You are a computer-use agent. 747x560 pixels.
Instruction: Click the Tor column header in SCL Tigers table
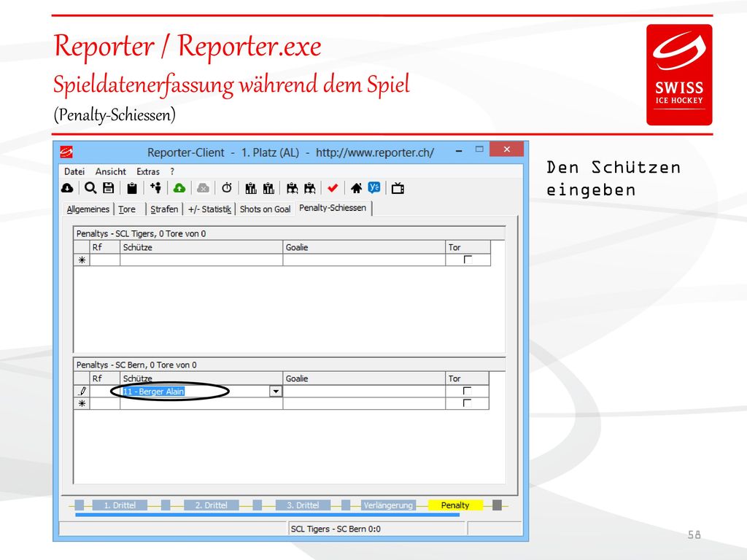[x=468, y=247]
